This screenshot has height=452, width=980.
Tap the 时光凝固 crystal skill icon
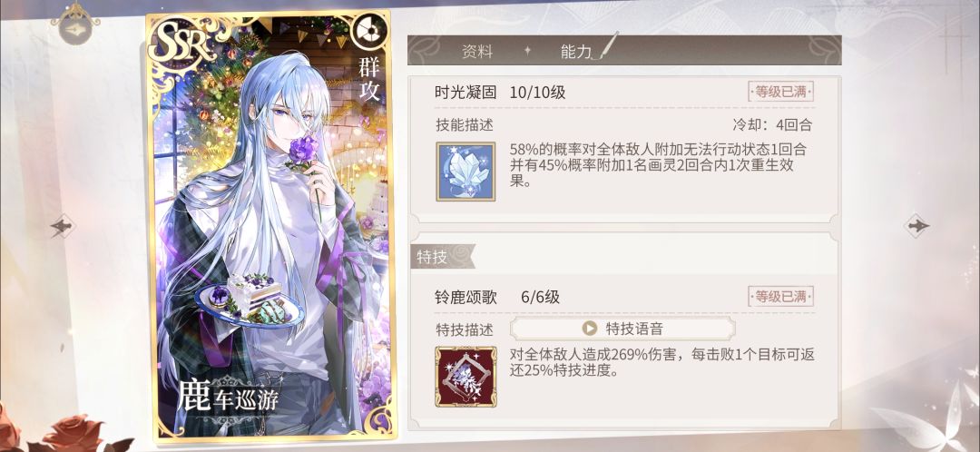point(465,172)
